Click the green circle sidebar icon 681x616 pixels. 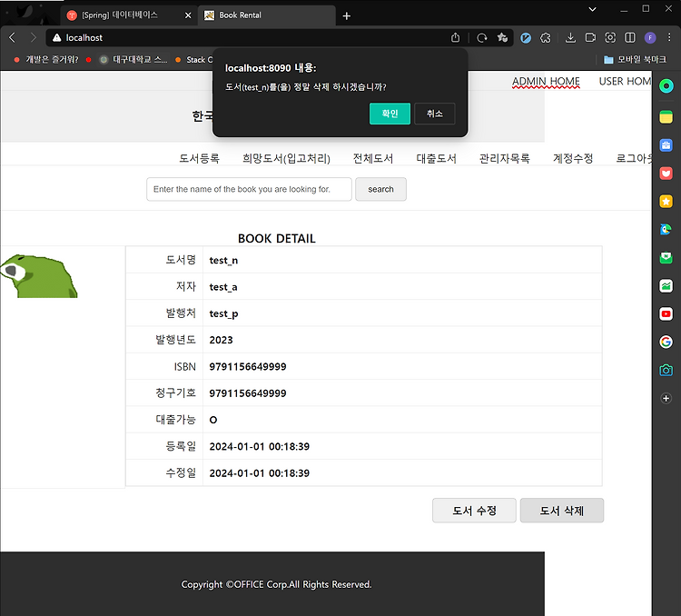[x=666, y=86]
